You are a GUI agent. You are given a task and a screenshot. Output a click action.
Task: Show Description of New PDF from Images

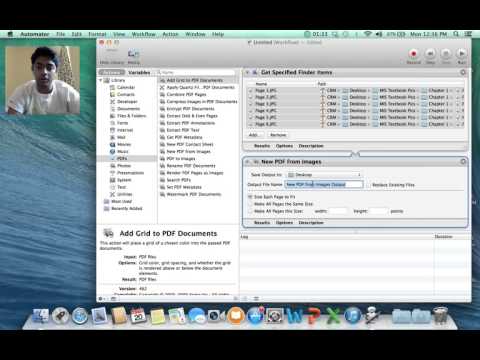point(311,223)
